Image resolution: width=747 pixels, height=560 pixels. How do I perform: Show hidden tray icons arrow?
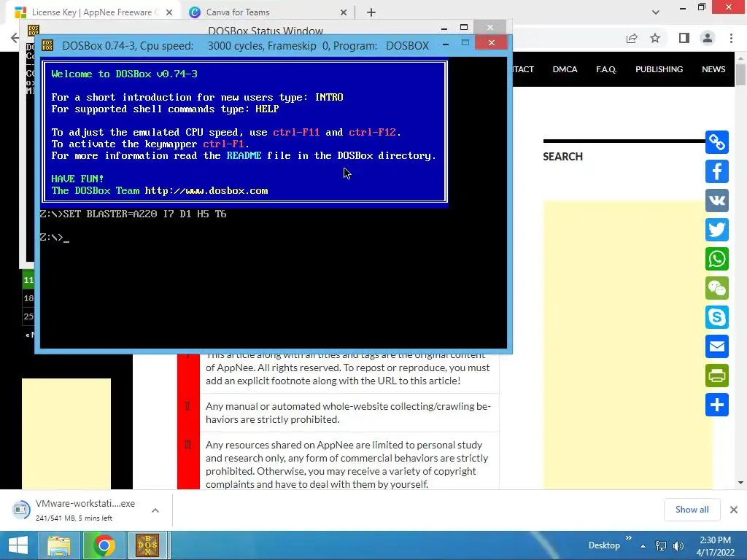tap(643, 545)
